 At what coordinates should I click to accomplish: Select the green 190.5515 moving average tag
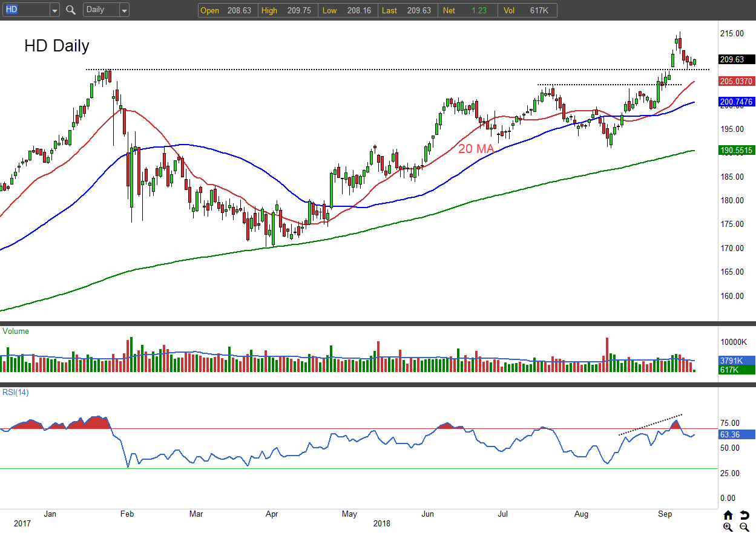pos(737,150)
